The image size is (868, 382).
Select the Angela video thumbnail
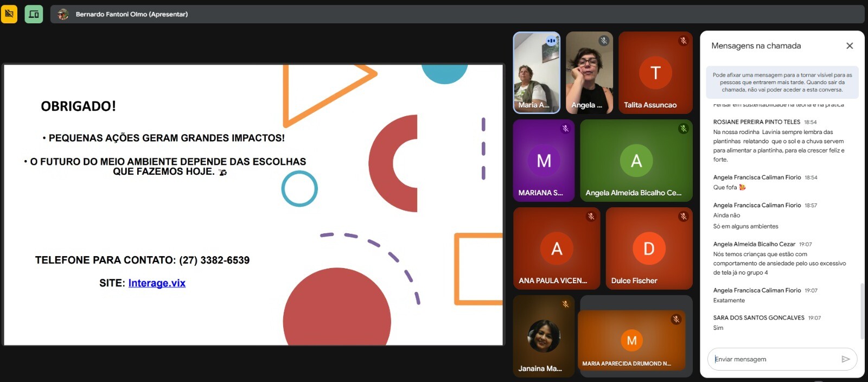coord(589,73)
